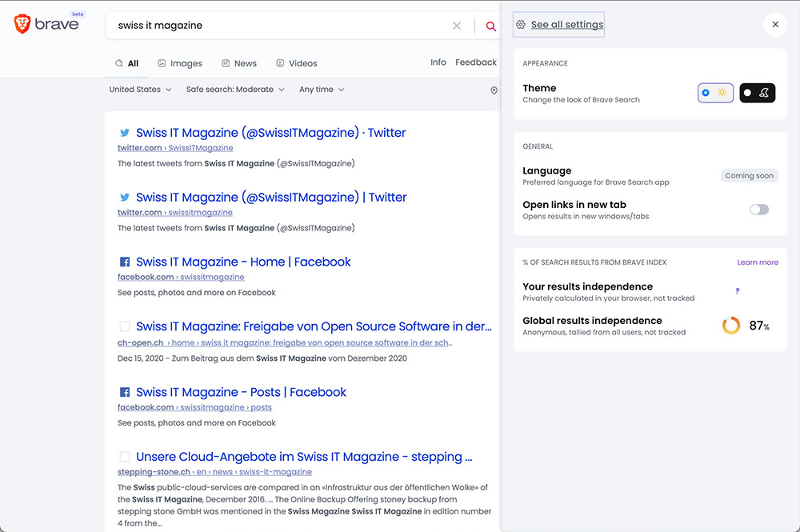This screenshot has width=800, height=532.
Task: Toggle Open links in new tab switch
Action: pyautogui.click(x=758, y=210)
